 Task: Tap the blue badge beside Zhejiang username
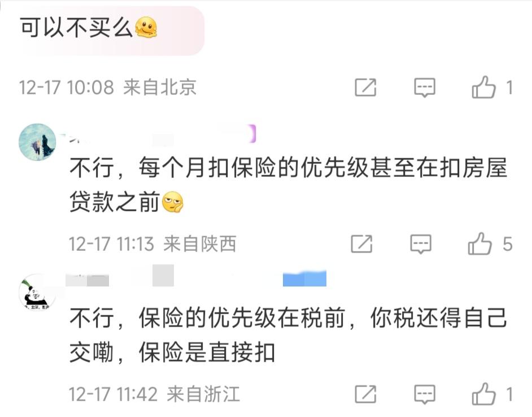[x=304, y=278]
